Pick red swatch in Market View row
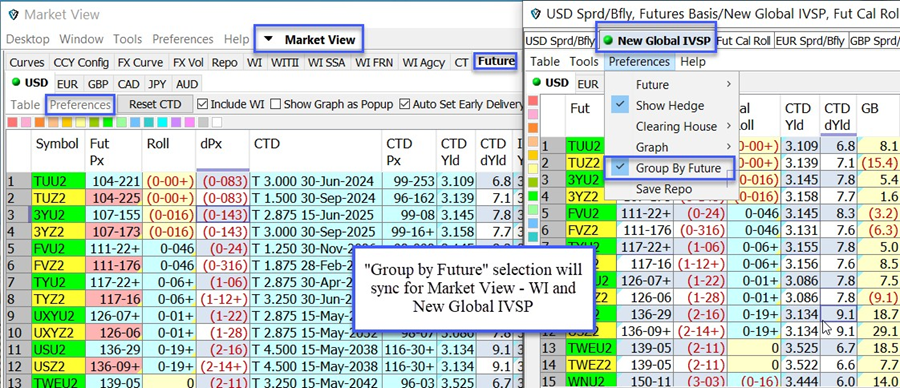 pos(13,122)
